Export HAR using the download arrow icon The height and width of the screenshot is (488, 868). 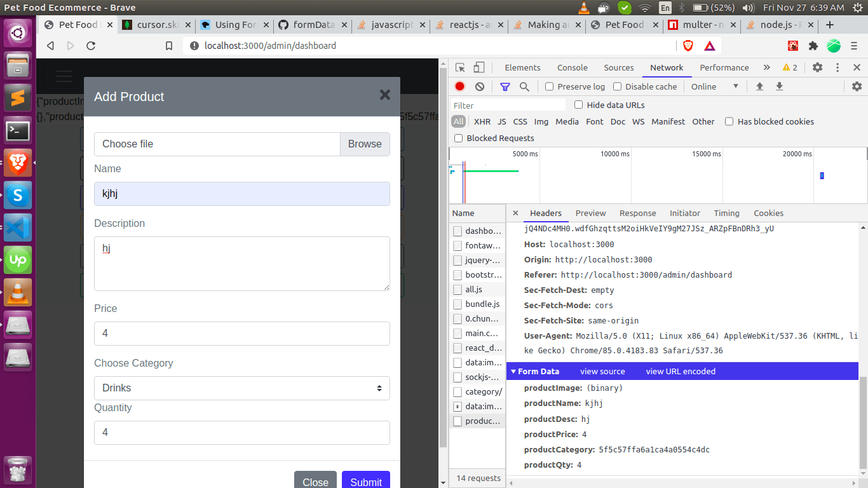[x=779, y=86]
